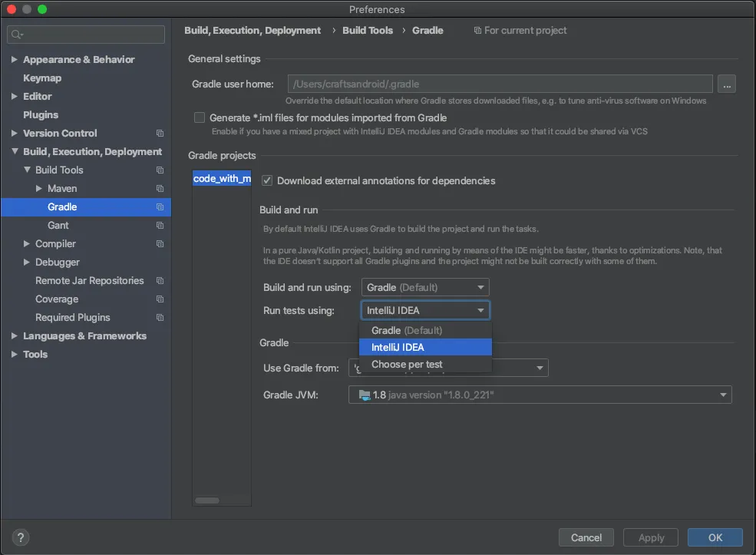Click the project-level icon beside Maven
This screenshot has height=555, width=756.
(160, 189)
